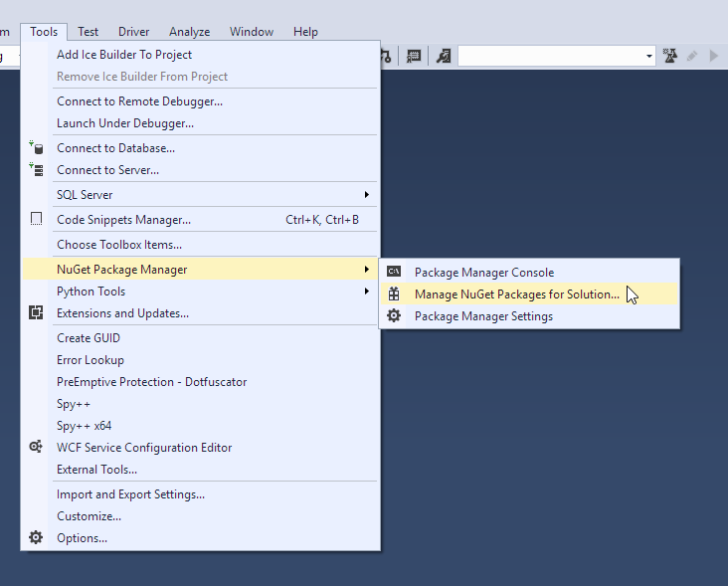Click the Connect to Server icon
This screenshot has width=728, height=586.
point(37,170)
